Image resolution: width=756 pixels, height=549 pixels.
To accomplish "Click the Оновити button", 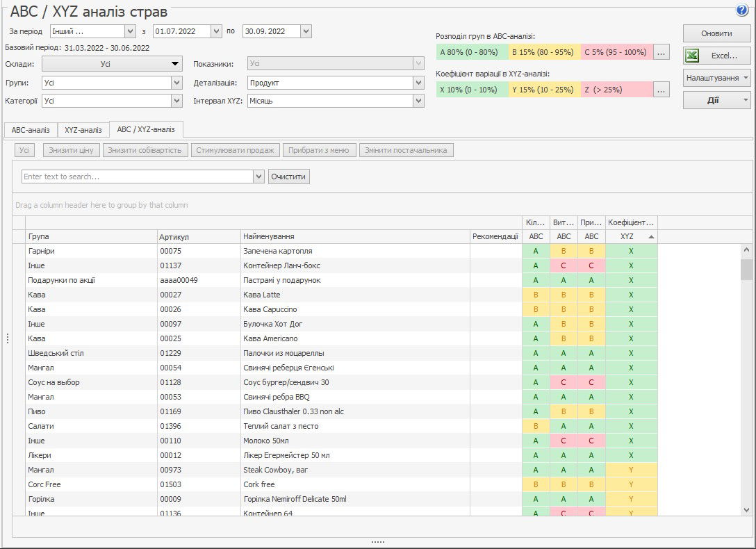I will click(x=716, y=33).
